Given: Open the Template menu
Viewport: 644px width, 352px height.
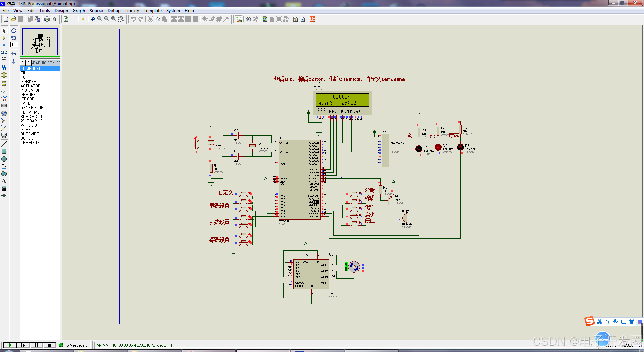Looking at the screenshot, I should point(153,10).
